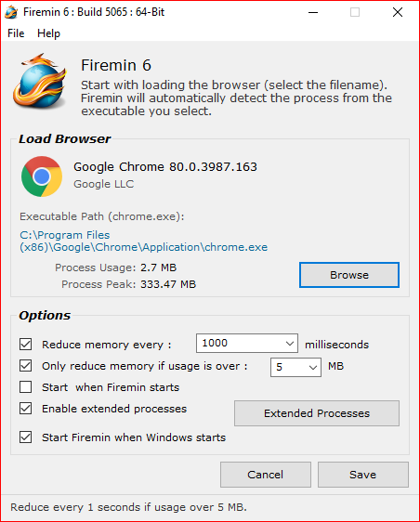Click the Google Chrome browser icon
420x522 pixels.
click(42, 176)
